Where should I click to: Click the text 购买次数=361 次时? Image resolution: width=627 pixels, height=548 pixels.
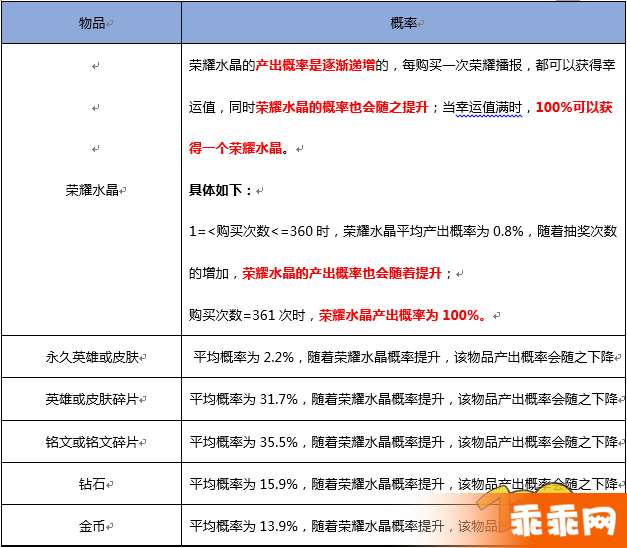[x=247, y=315]
